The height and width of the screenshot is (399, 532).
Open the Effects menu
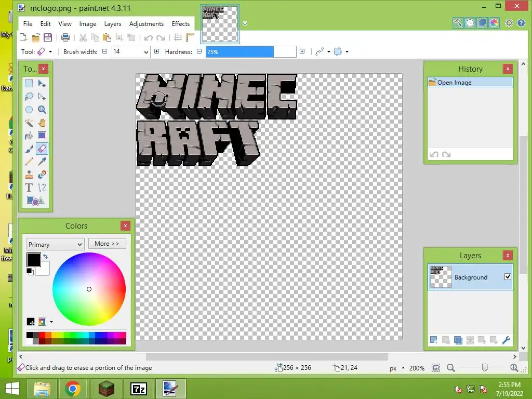tap(180, 24)
